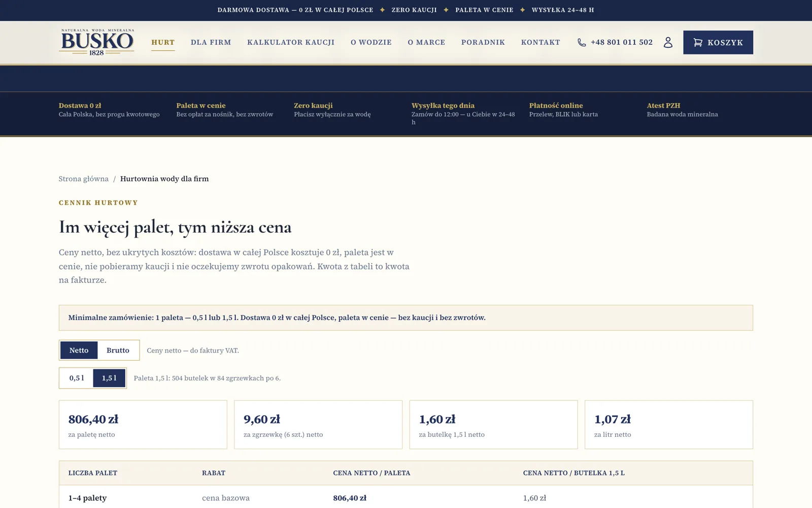Click the CENA NETTO / PALETA header
The width and height of the screenshot is (812, 508).
(x=371, y=473)
